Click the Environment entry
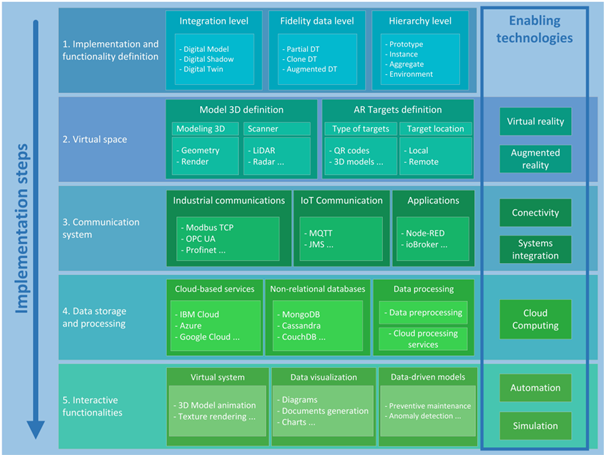 click(409, 74)
